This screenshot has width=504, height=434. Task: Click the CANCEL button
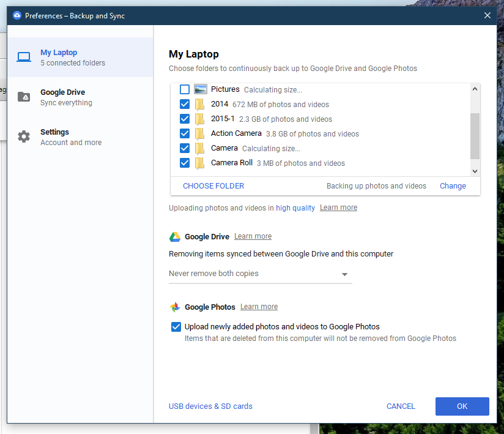pos(401,406)
